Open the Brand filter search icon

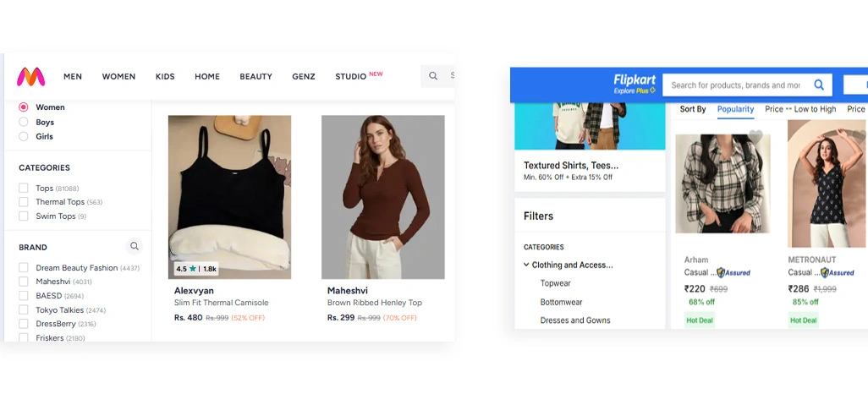[134, 247]
